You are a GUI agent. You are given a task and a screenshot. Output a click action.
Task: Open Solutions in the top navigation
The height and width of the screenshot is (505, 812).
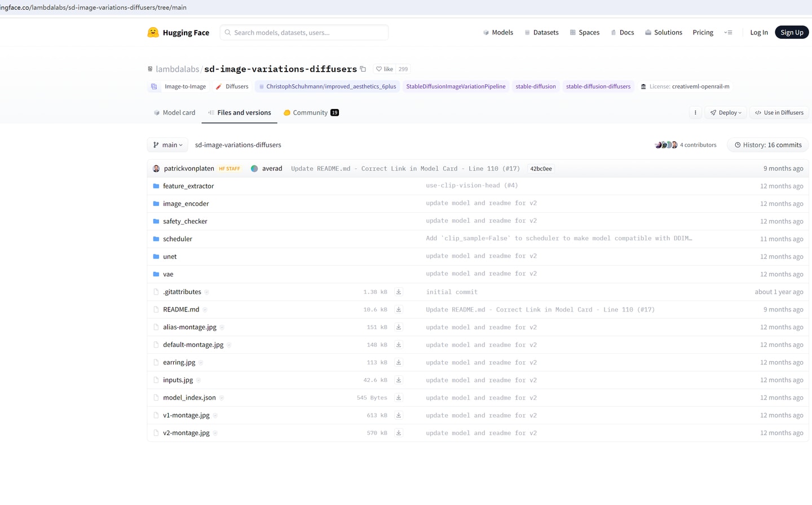[x=664, y=33]
